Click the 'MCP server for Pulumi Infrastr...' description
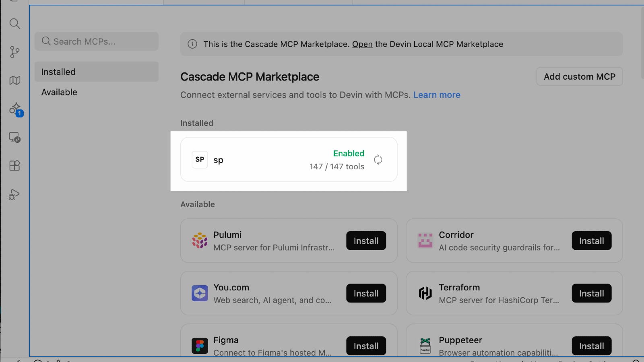Screen dimensions: 644x362 coord(274,248)
